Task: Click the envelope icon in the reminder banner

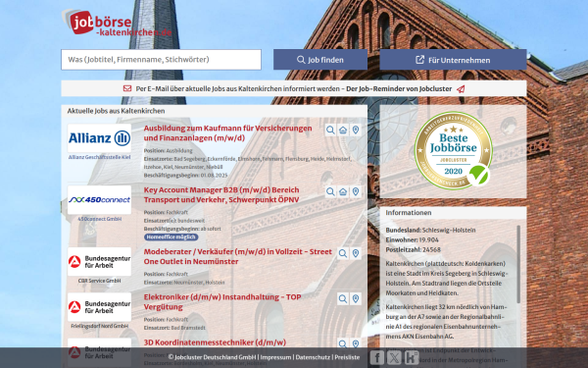Action: 127,88
